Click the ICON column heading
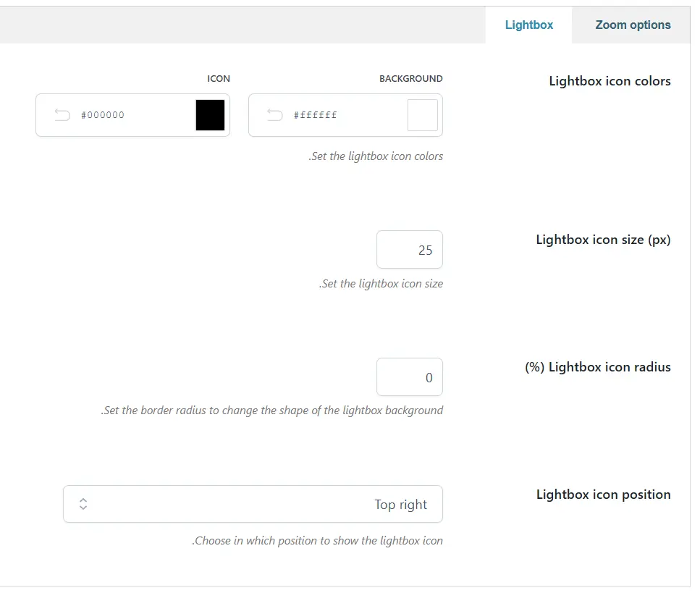The height and width of the screenshot is (593, 700). click(219, 79)
